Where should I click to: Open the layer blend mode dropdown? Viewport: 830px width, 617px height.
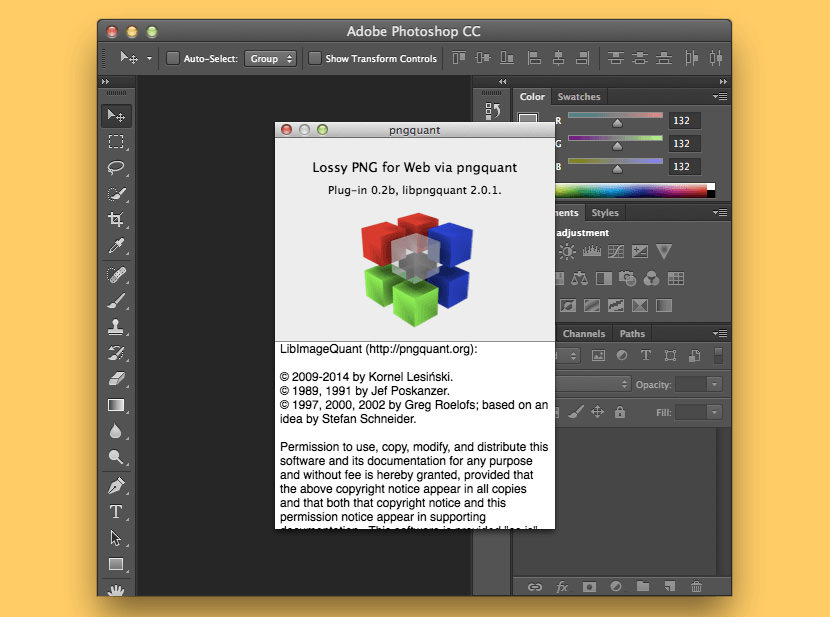[x=593, y=384]
